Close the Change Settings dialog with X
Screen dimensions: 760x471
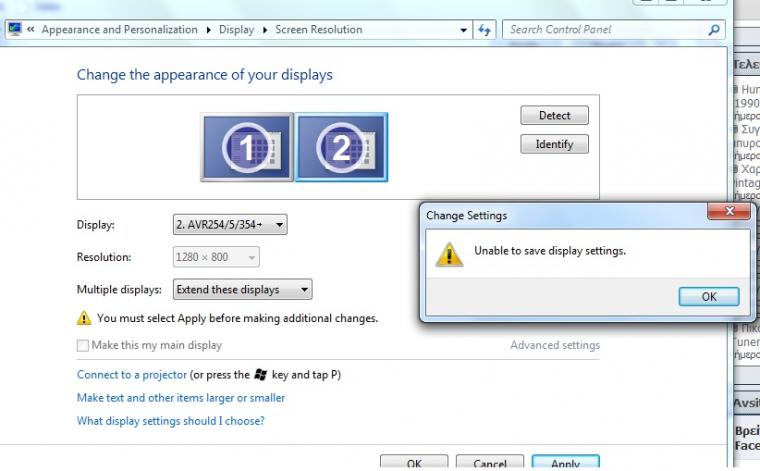729,213
